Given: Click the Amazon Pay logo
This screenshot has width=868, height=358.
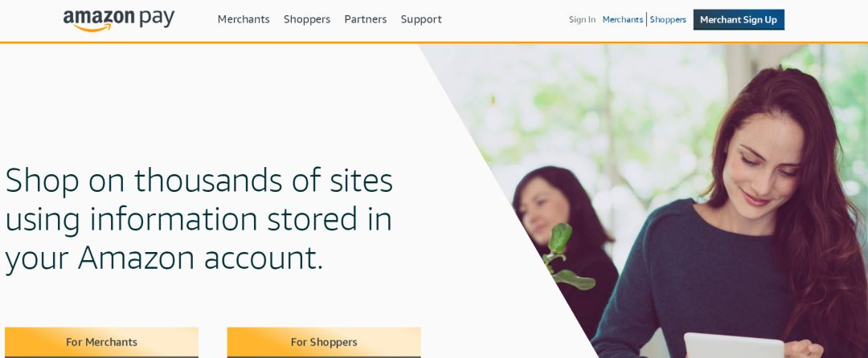Looking at the screenshot, I should (118, 20).
